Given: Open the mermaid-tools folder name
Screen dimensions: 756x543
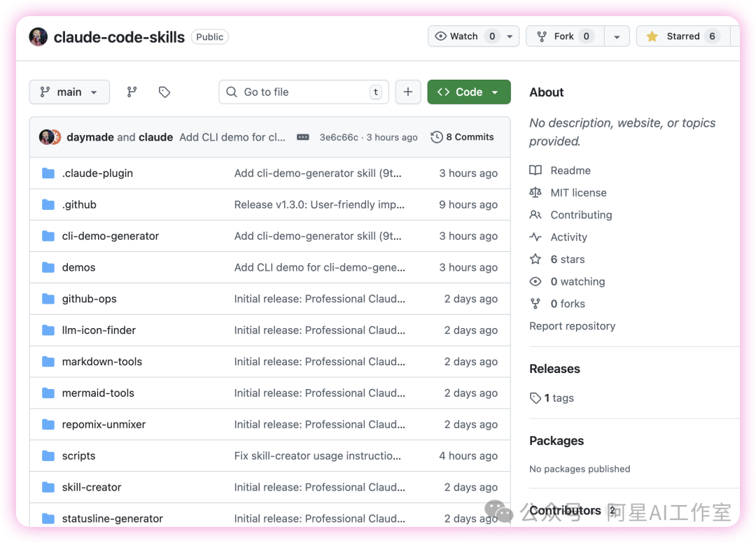Looking at the screenshot, I should coord(98,393).
